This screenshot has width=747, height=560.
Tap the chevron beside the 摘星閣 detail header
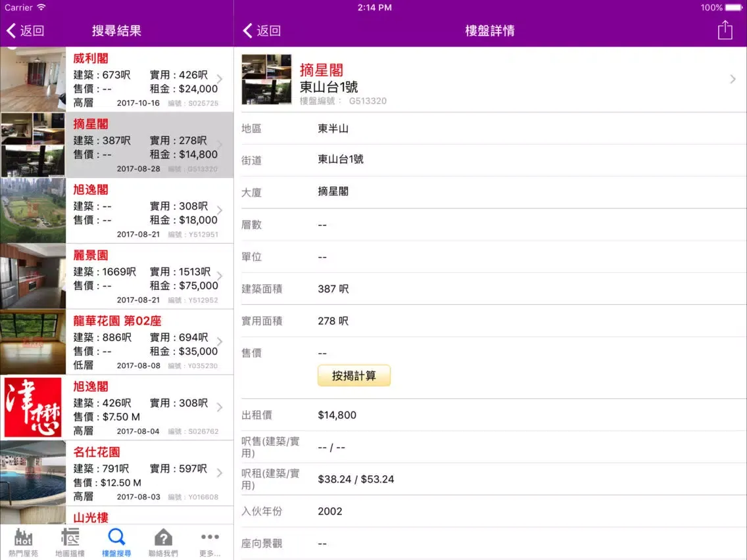[733, 78]
